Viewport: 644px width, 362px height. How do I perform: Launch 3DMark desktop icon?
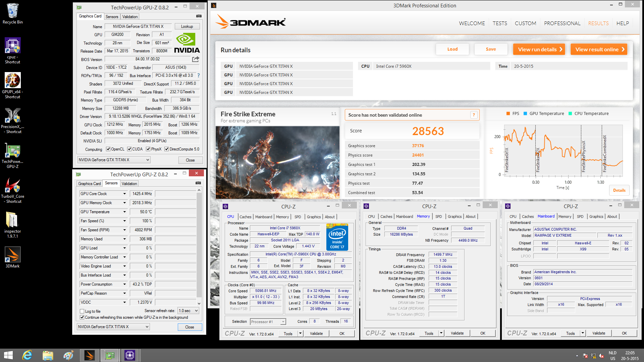(x=12, y=257)
